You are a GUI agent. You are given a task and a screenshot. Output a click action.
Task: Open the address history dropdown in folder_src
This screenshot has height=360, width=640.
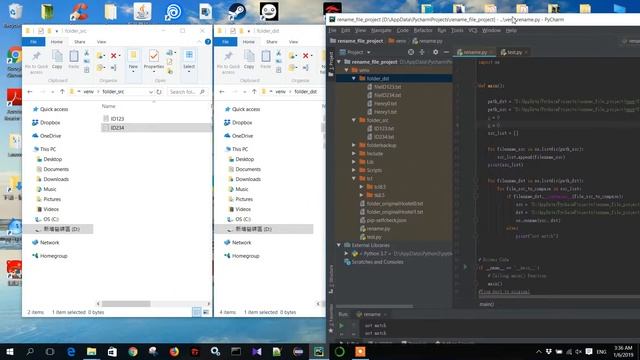(x=151, y=92)
